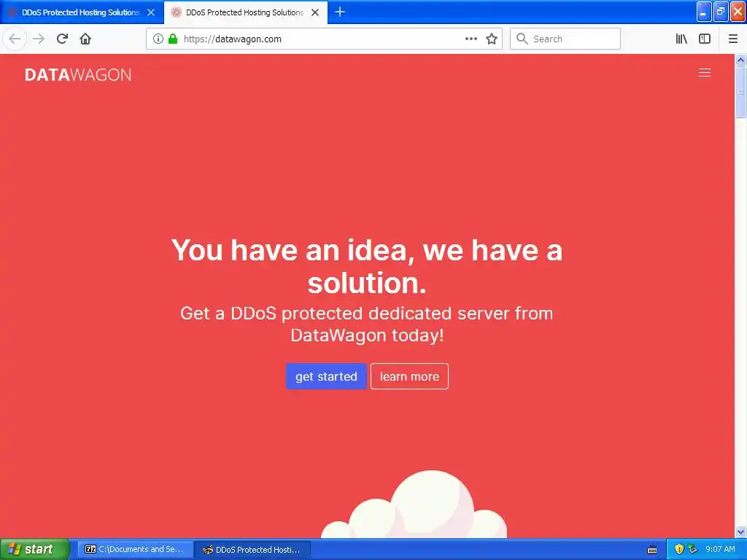Toggle the Firefox sidebar
Screen dimensions: 747x560
(x=705, y=39)
